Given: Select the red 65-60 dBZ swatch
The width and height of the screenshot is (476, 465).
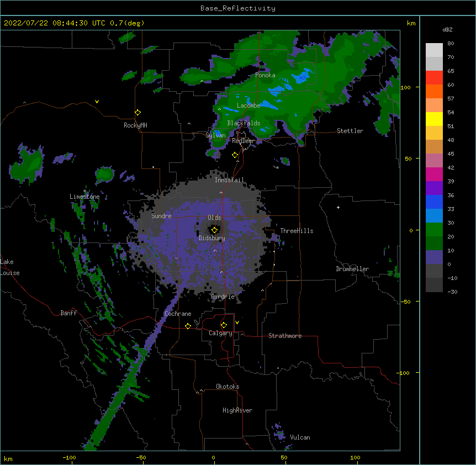Looking at the screenshot, I should tap(434, 78).
